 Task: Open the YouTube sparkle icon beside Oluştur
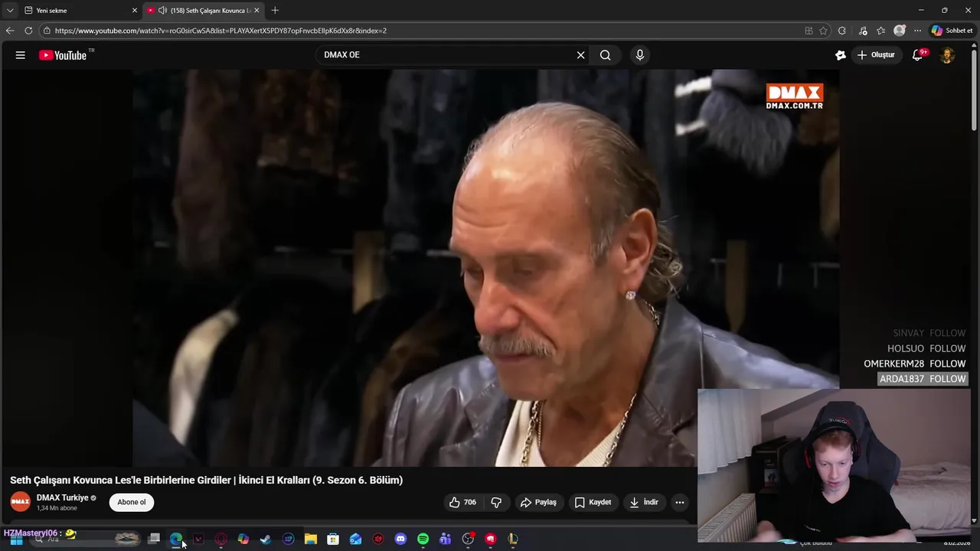[841, 55]
